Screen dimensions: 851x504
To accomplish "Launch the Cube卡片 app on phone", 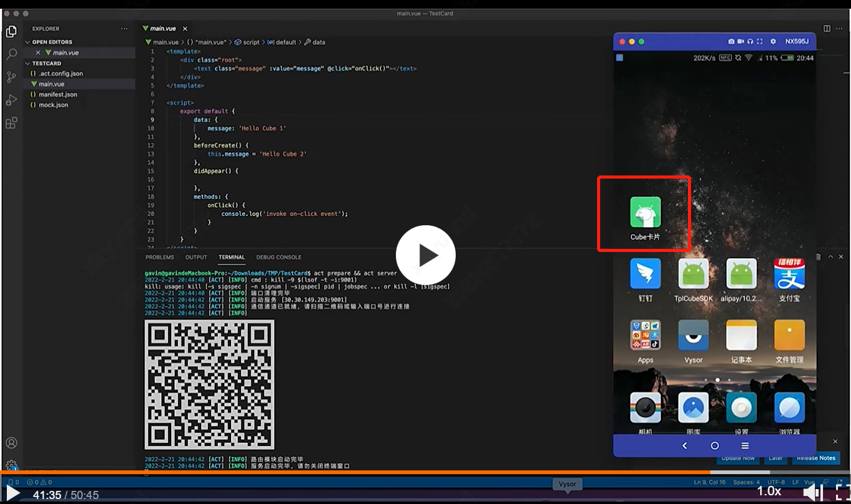I will [645, 218].
